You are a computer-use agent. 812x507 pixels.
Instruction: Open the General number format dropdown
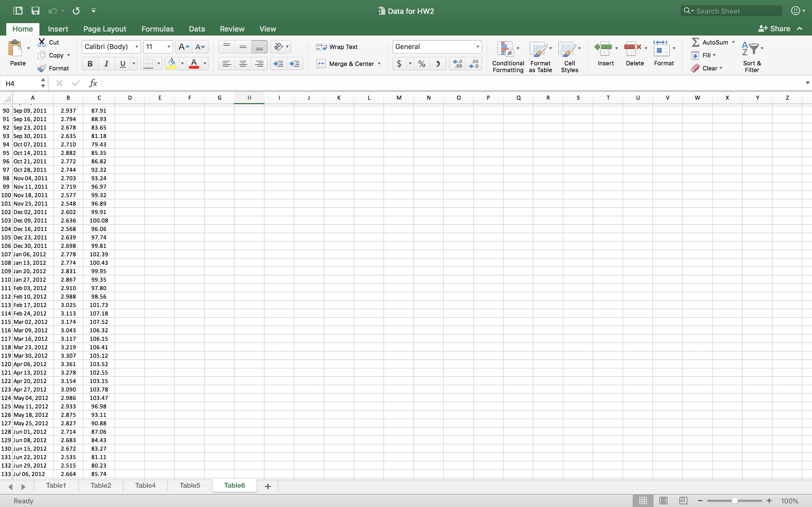click(x=477, y=47)
